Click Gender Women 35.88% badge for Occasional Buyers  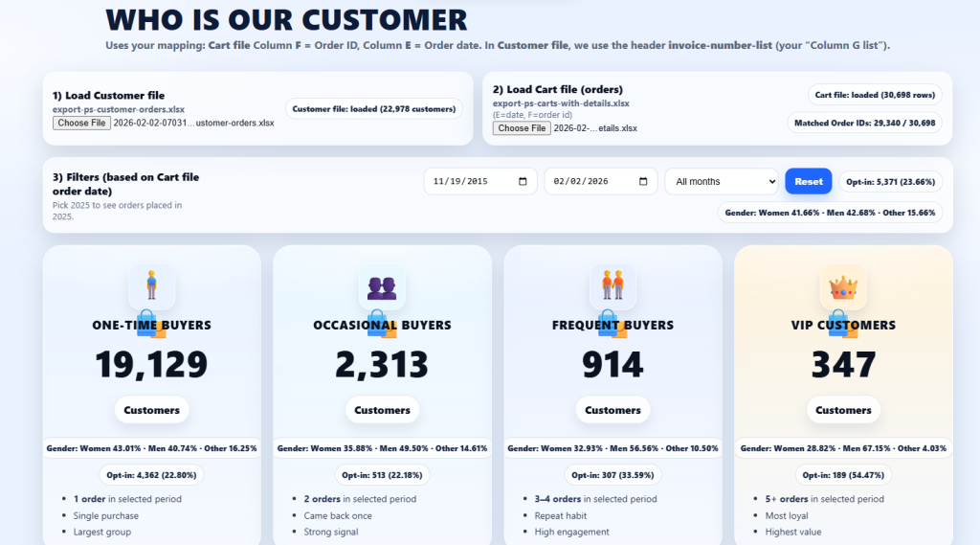[382, 448]
